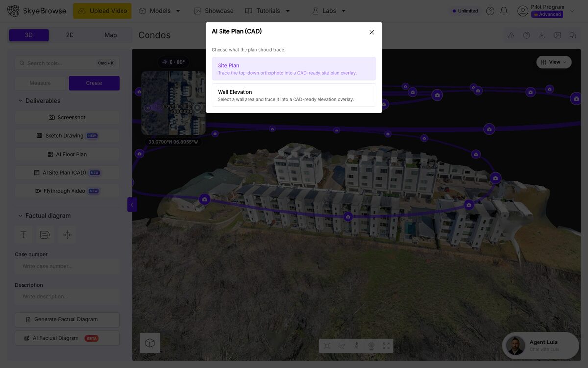Click the Upload Video button
This screenshot has width=588, height=368.
tap(102, 11)
